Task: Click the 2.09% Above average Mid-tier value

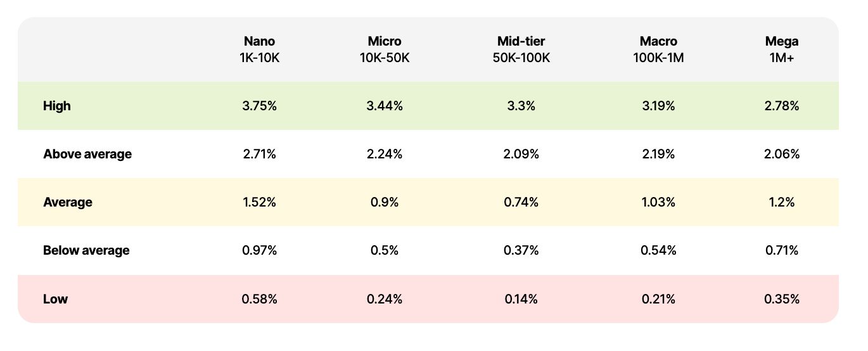Action: pos(521,154)
